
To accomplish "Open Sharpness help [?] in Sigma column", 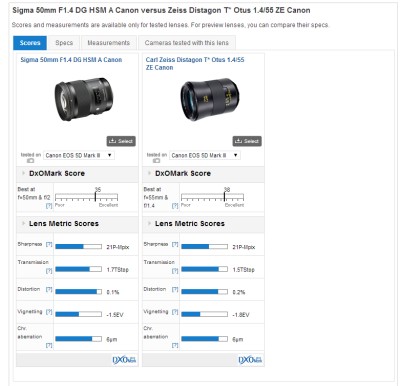I will click(49, 244).
